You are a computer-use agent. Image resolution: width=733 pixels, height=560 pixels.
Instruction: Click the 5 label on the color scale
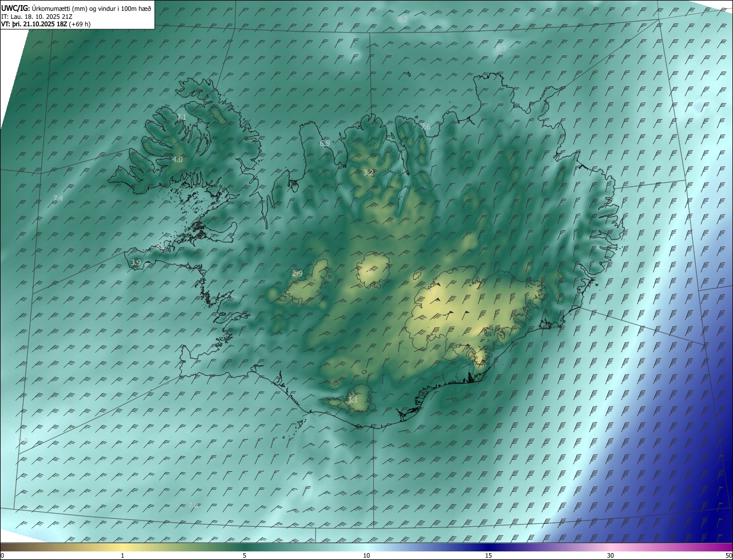[x=245, y=555]
